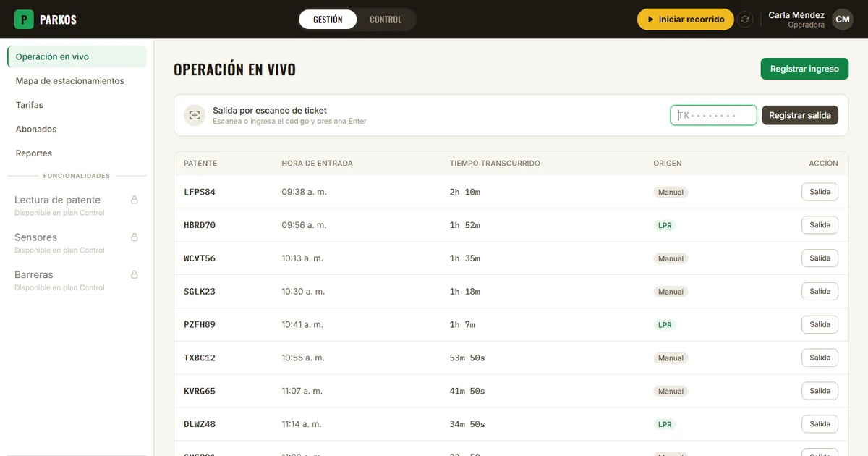The height and width of the screenshot is (456, 868).
Task: Click the PATENTE column header
Action: pos(200,164)
